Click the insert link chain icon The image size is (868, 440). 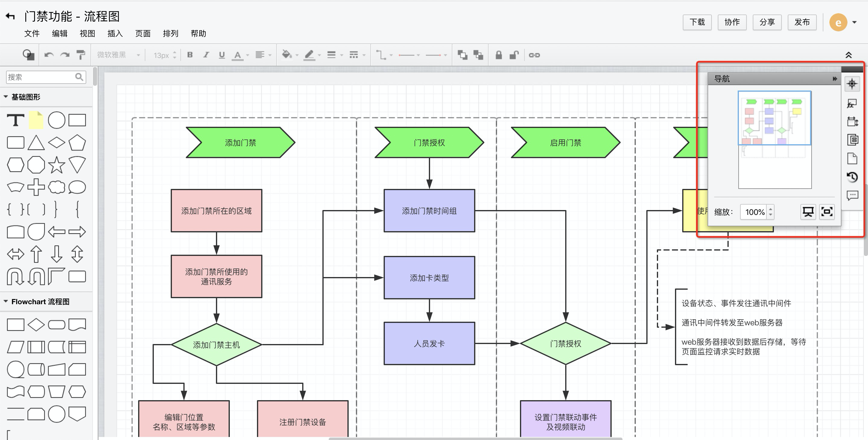pos(534,55)
